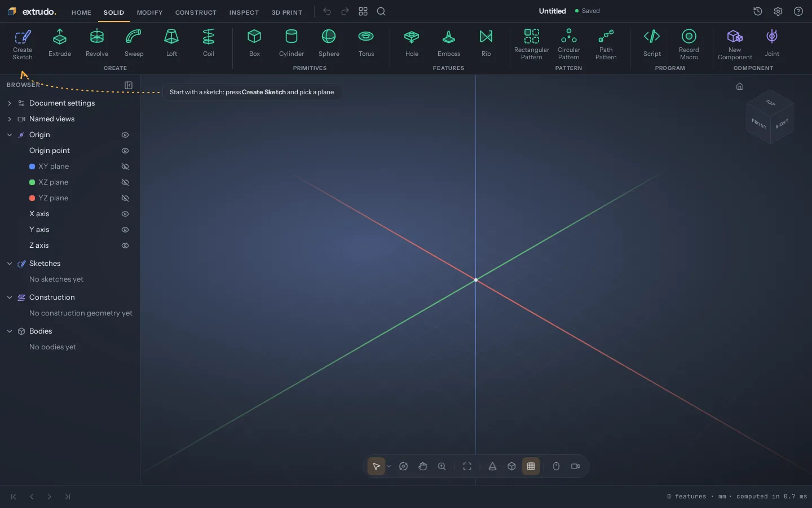This screenshot has width=812, height=508.
Task: Hide the Y axis
Action: (125, 230)
